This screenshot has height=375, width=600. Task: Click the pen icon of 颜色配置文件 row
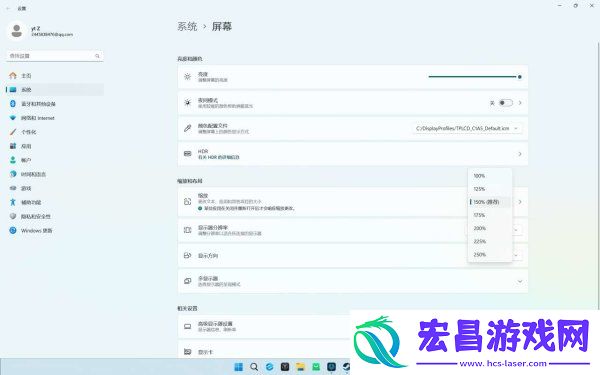188,128
